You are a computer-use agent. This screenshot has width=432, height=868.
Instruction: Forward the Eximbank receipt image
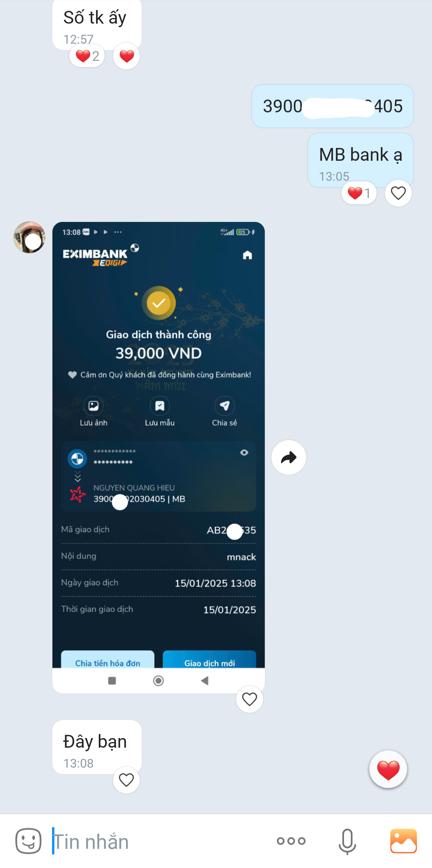click(289, 457)
